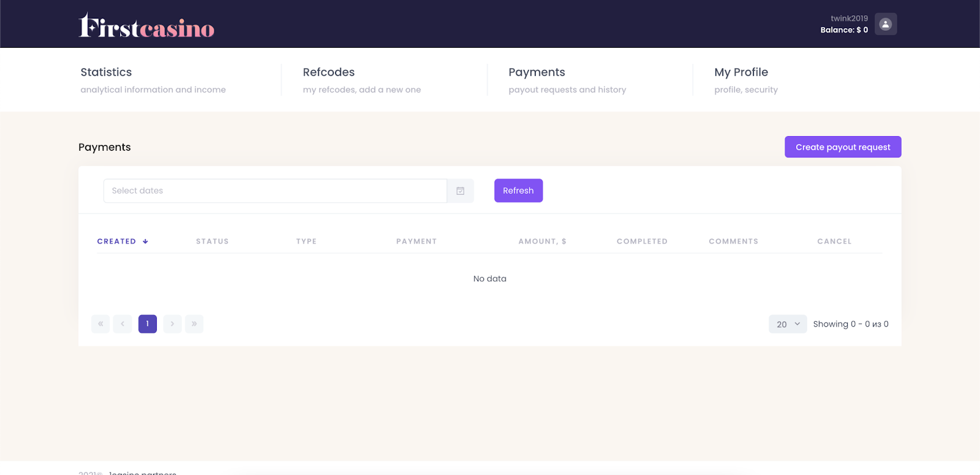980x475 pixels.
Task: Go to first page with double-left arrow
Action: (x=100, y=324)
